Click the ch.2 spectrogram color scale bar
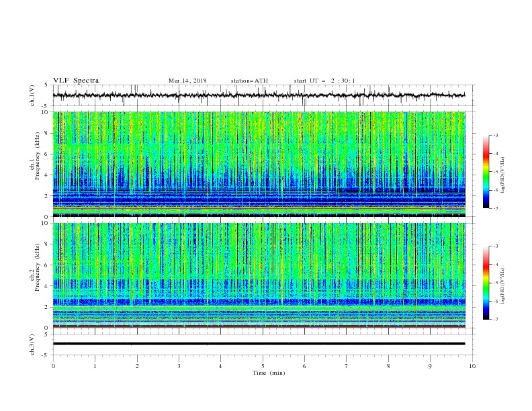 tap(486, 283)
